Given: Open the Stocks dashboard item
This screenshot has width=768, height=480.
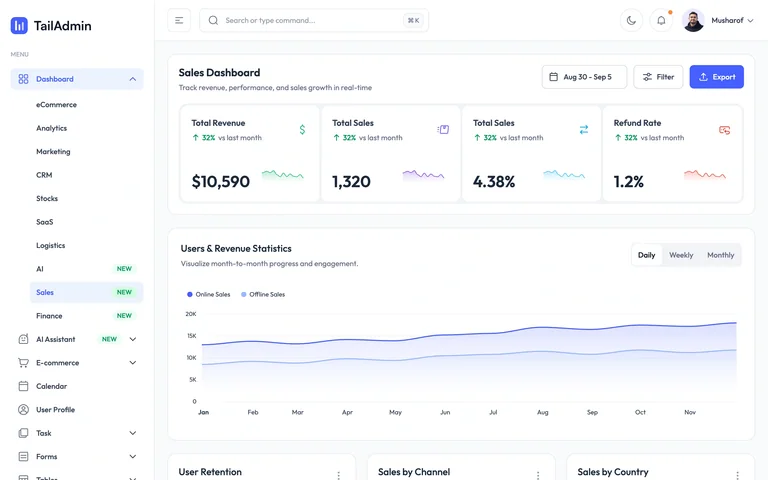Looking at the screenshot, I should (47, 198).
